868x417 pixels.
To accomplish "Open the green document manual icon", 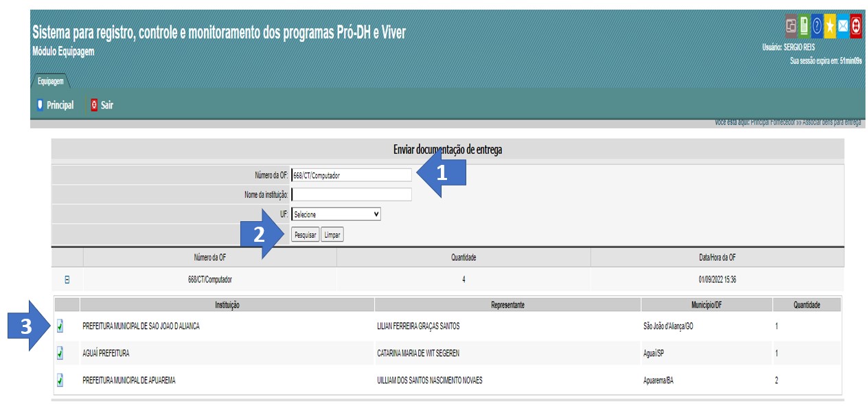I will (804, 26).
